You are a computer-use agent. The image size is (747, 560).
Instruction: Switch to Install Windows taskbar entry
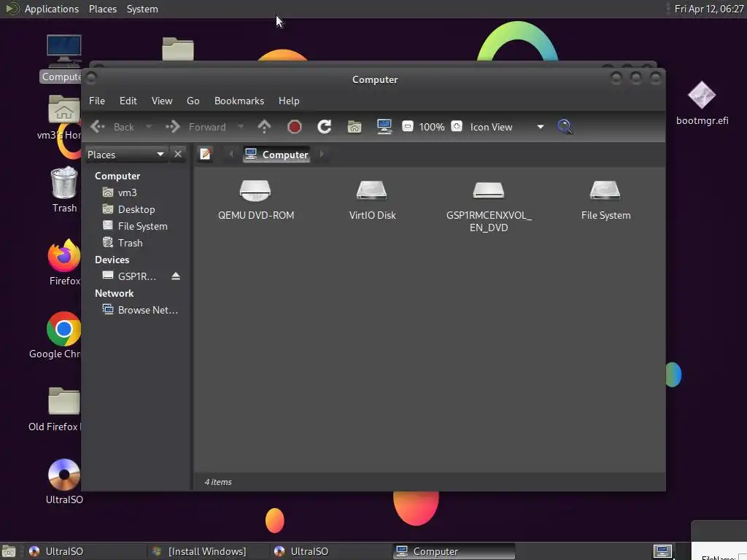coord(208,551)
